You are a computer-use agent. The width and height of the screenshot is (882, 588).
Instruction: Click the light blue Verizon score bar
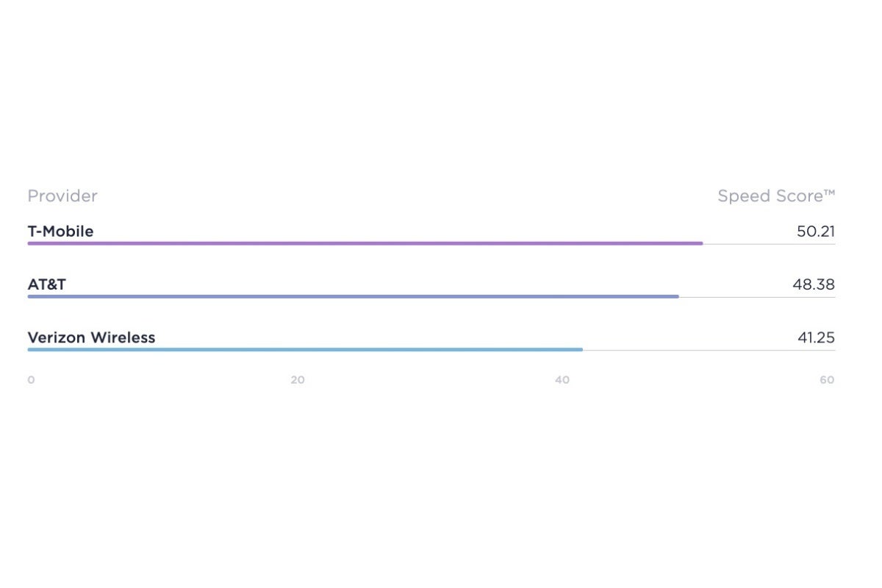[x=305, y=349]
